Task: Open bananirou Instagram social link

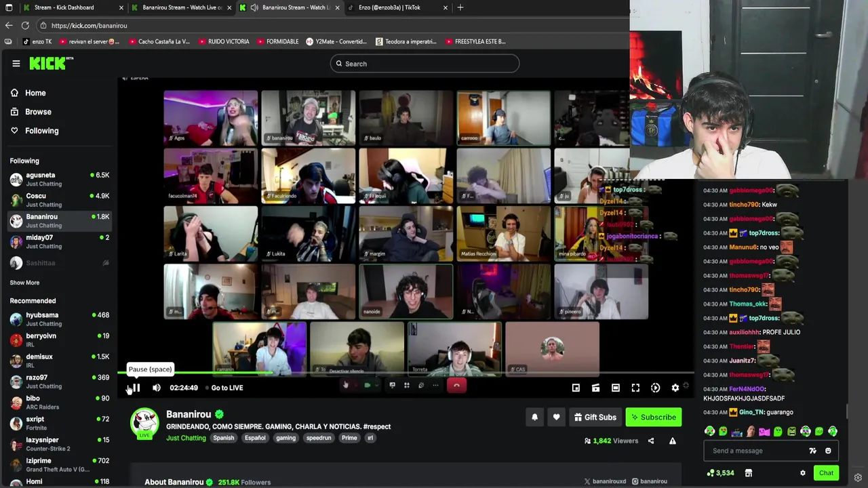Action: coord(649,482)
